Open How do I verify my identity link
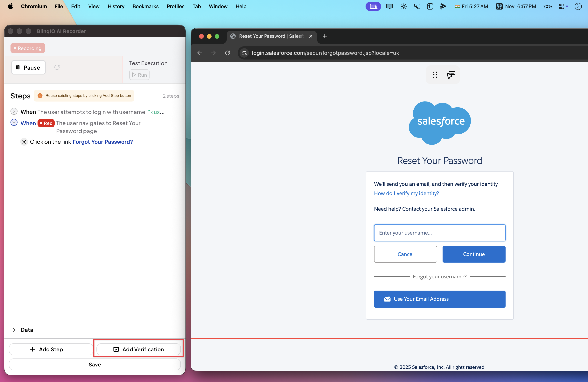The image size is (588, 382). tap(406, 193)
